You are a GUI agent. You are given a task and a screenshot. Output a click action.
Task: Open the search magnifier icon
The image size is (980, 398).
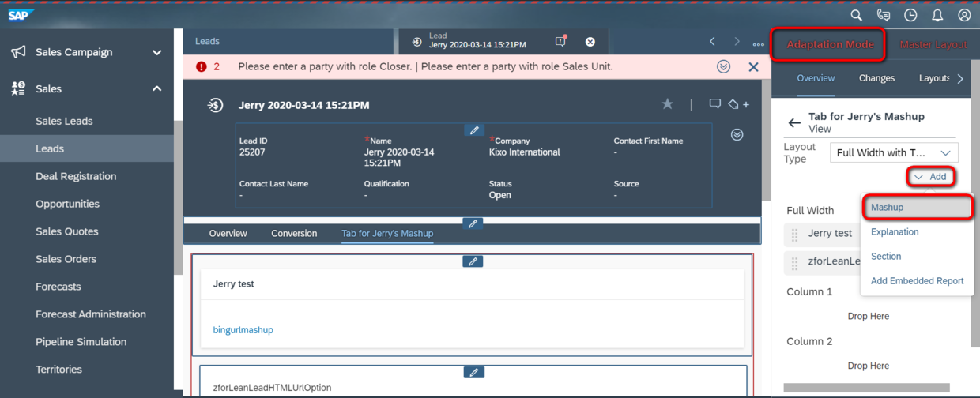click(x=856, y=15)
